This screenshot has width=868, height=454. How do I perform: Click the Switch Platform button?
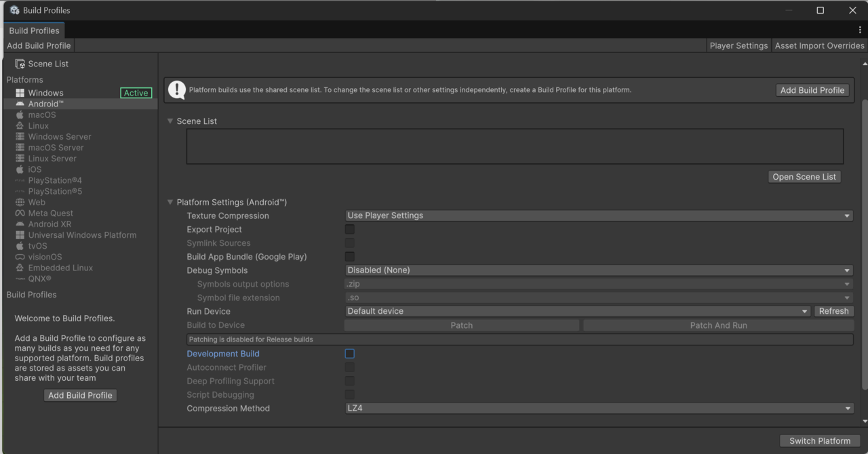point(819,440)
